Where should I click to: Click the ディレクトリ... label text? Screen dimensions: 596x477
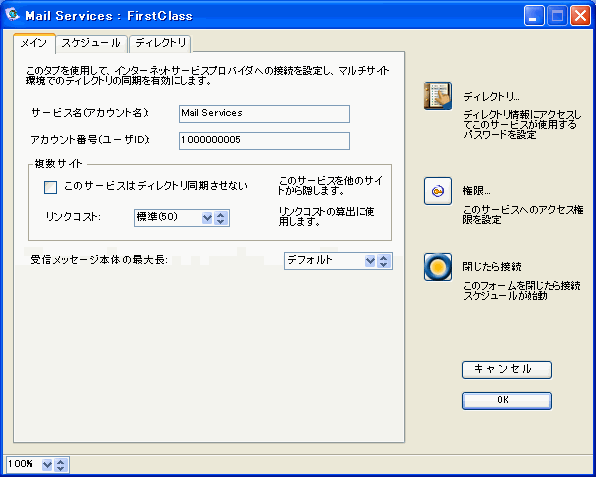tap(491, 97)
